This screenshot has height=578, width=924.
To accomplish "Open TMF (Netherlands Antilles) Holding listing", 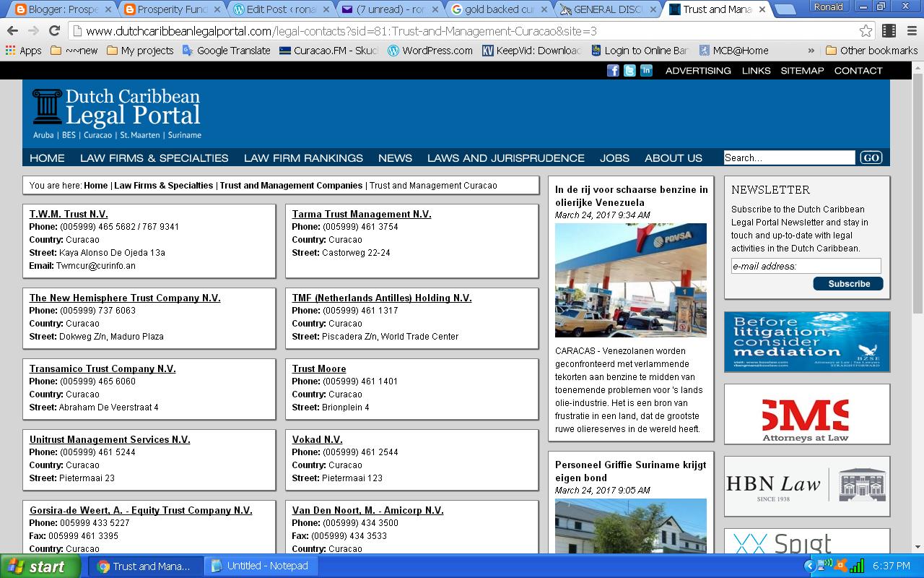I will [382, 298].
